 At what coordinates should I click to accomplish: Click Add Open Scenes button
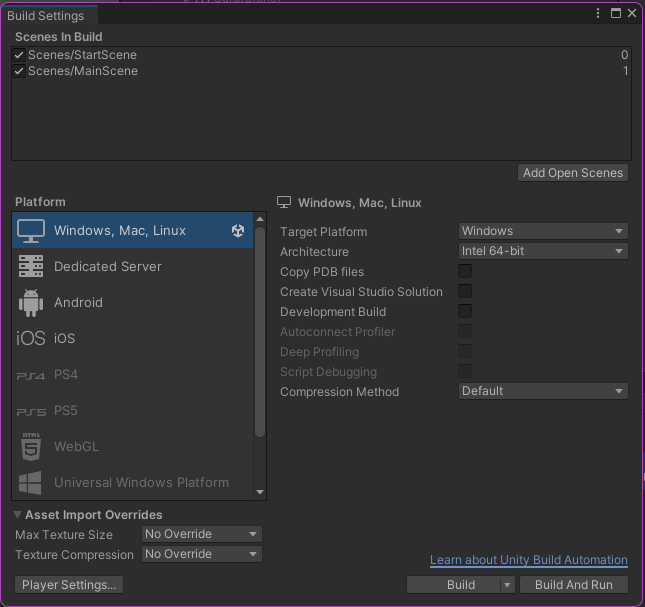[573, 173]
